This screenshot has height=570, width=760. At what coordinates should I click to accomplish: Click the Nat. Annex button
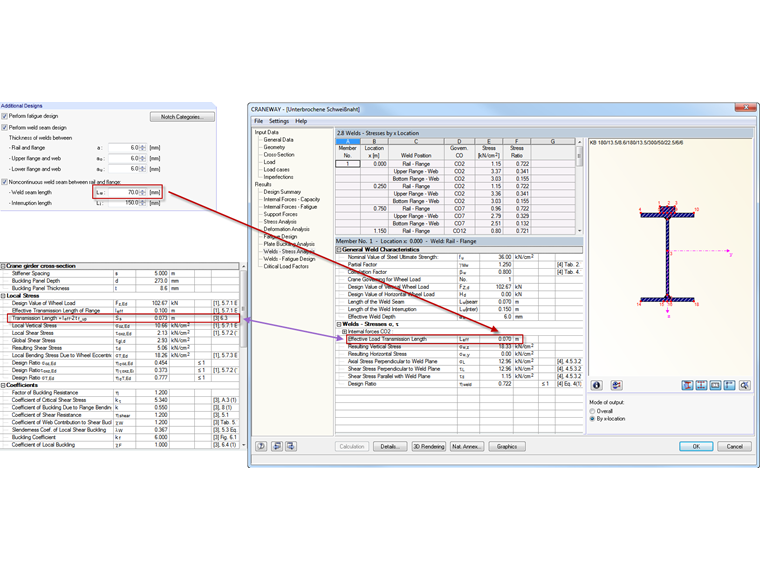click(466, 446)
